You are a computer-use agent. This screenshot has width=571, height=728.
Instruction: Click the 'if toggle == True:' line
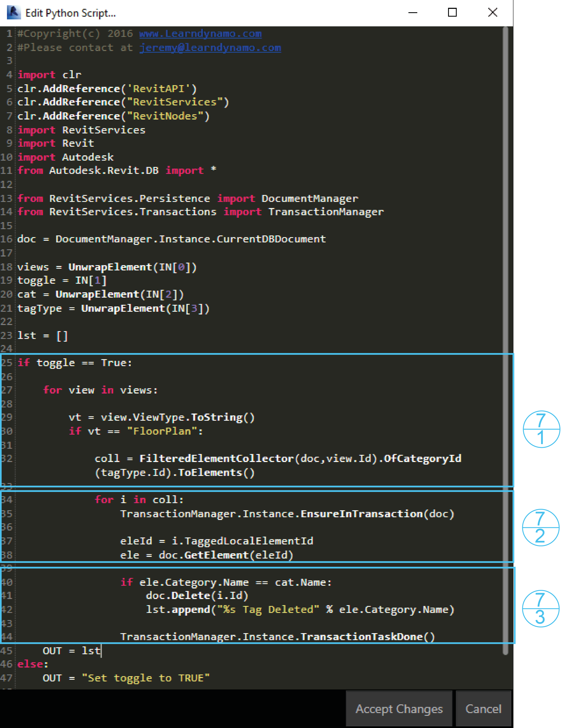pyautogui.click(x=75, y=363)
